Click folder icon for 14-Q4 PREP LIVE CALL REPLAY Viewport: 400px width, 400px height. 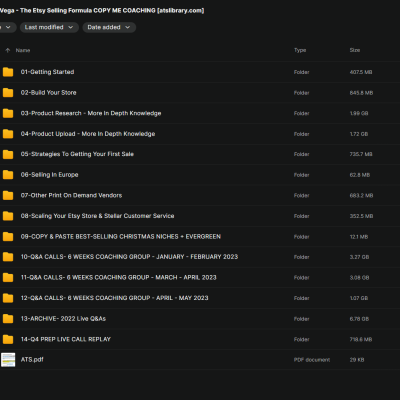click(x=8, y=340)
